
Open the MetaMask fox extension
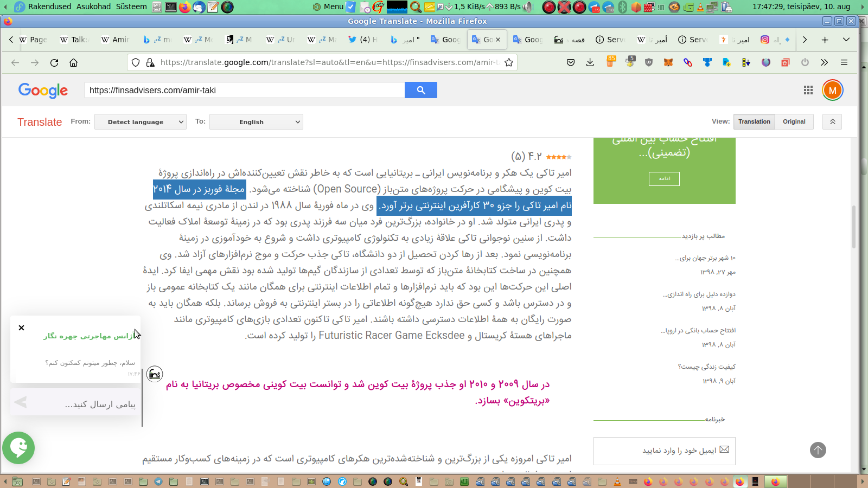tap(668, 62)
